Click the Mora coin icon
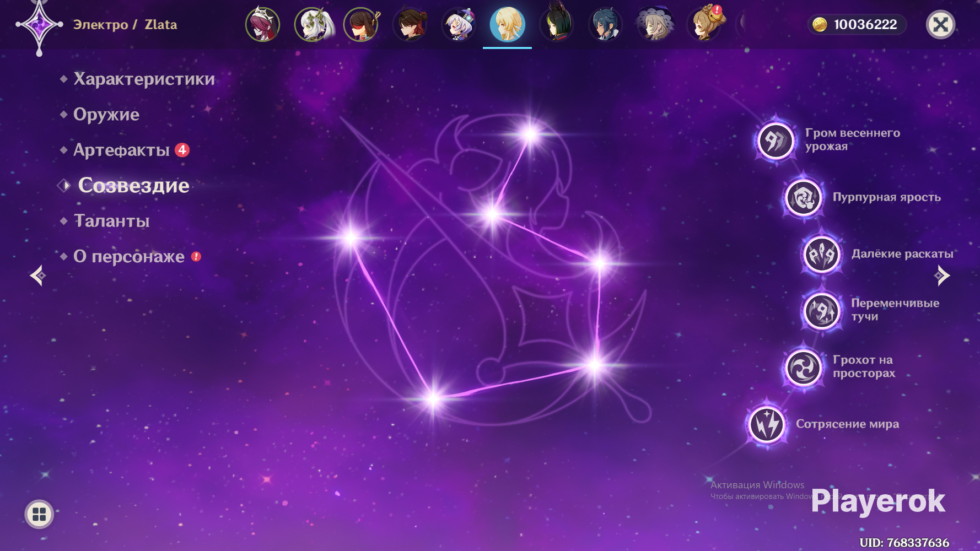 (x=820, y=24)
